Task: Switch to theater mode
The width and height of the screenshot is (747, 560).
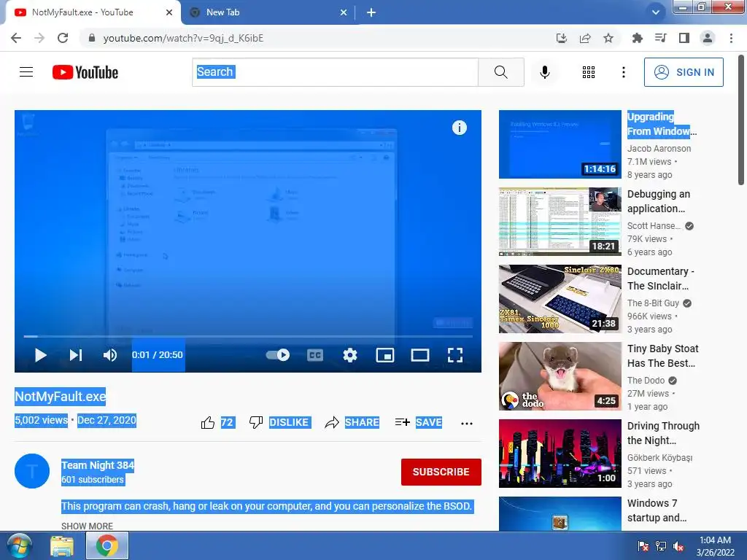Action: click(x=420, y=355)
